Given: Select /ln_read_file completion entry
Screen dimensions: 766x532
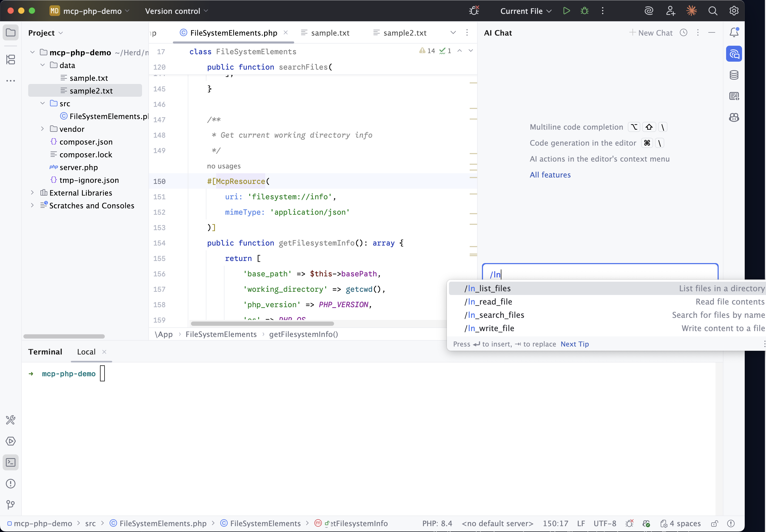Looking at the screenshot, I should coord(607,302).
